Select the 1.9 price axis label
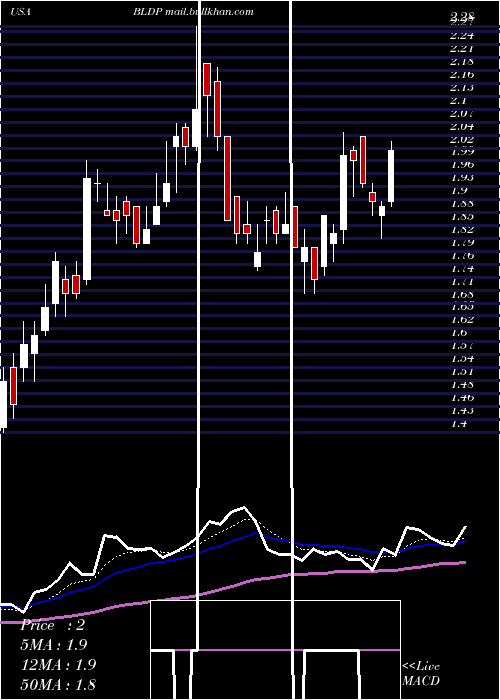The image size is (500, 700). 459,191
